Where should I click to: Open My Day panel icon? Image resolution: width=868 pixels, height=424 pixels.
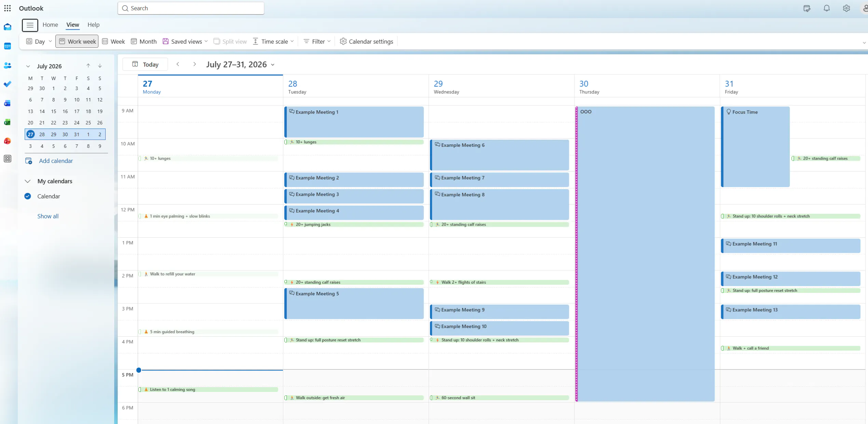(807, 8)
